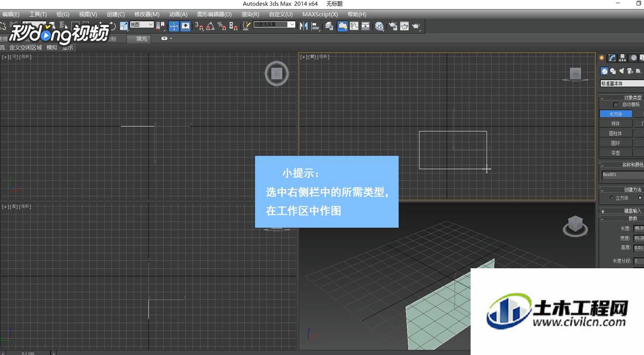
Task: Switch to the Motion command panel tab
Action: [634, 58]
